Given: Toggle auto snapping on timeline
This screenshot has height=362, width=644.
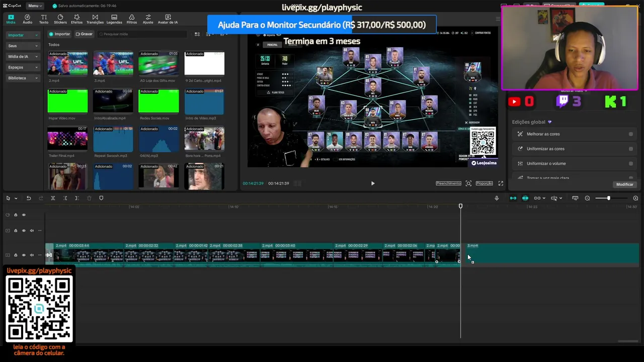Looking at the screenshot, I should click(525, 198).
